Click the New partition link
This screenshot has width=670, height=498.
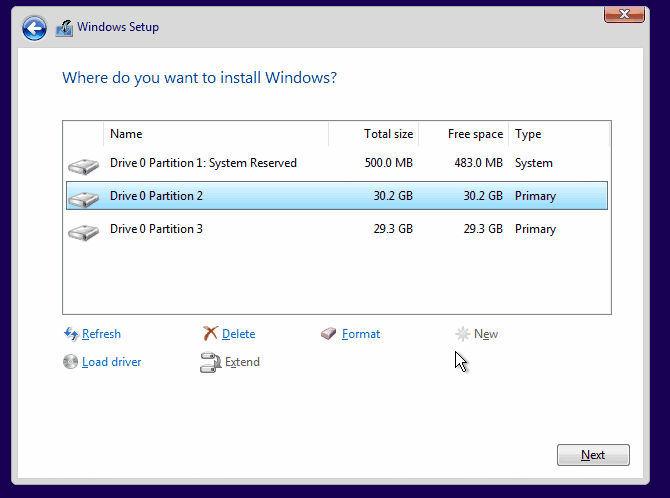(x=486, y=334)
